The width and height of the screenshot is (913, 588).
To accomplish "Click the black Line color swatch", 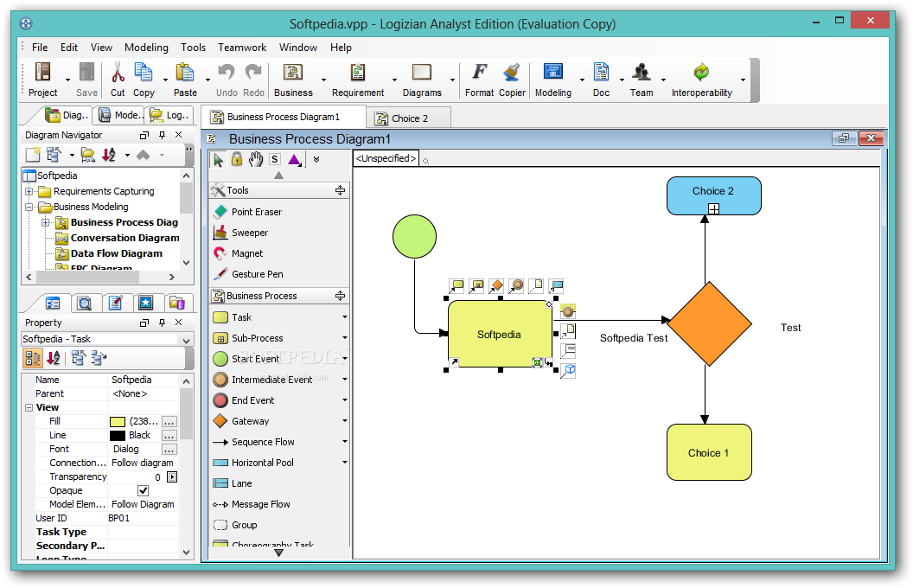I will (118, 436).
